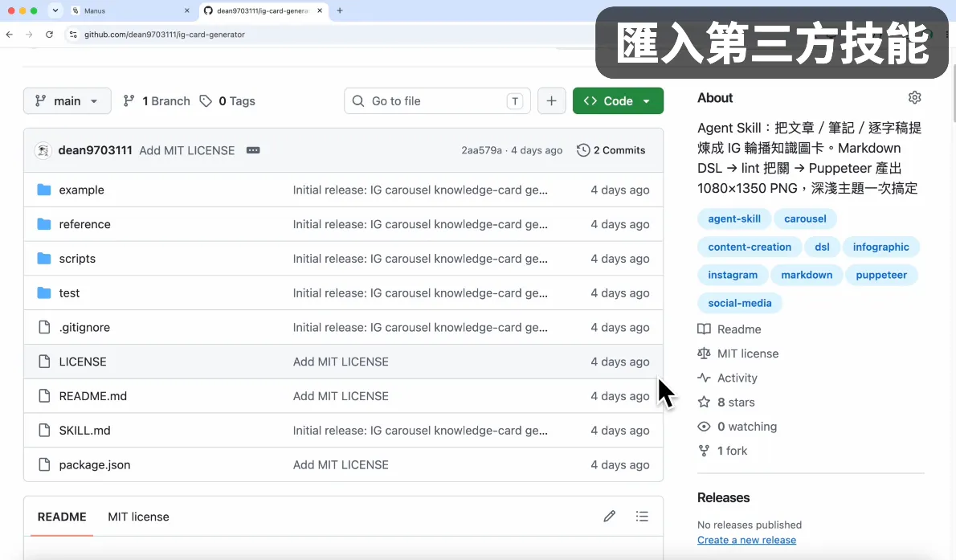View the 2 Commits history

pyautogui.click(x=611, y=150)
